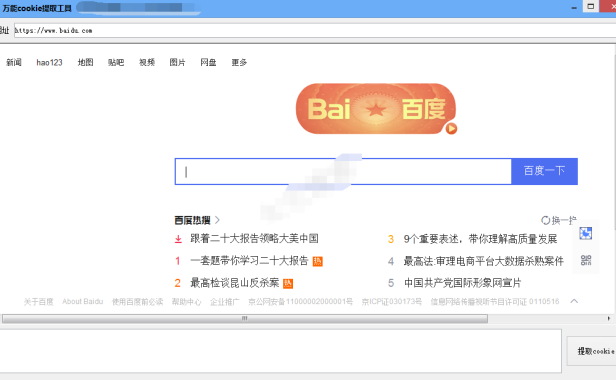Screen dimensions: 616x380
Task: Open the 新闻 navigation link
Action: pyautogui.click(x=14, y=62)
